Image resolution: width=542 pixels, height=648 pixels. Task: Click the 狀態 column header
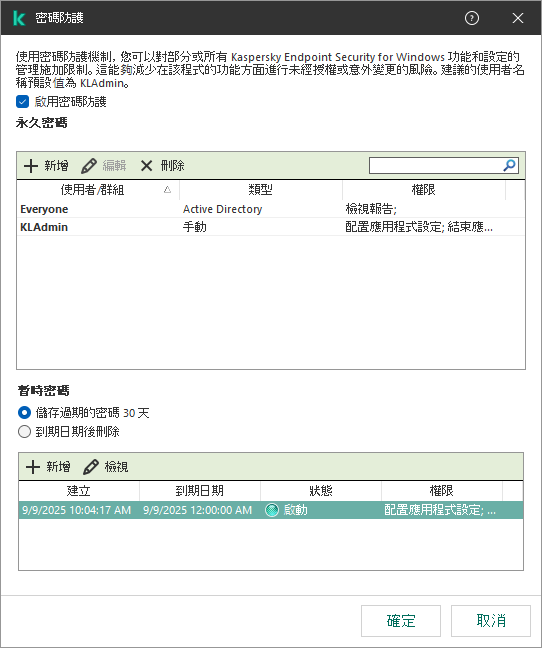[321, 491]
